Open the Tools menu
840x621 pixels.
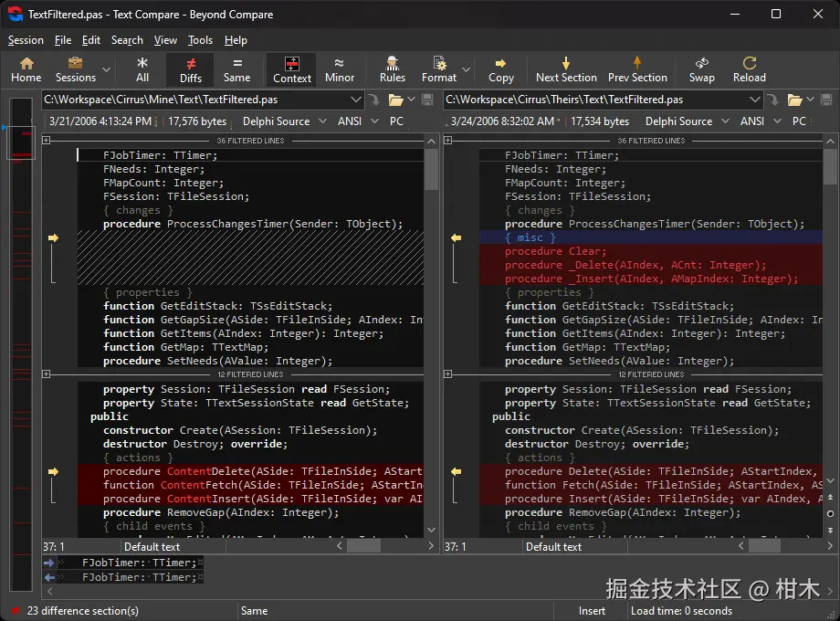click(200, 40)
